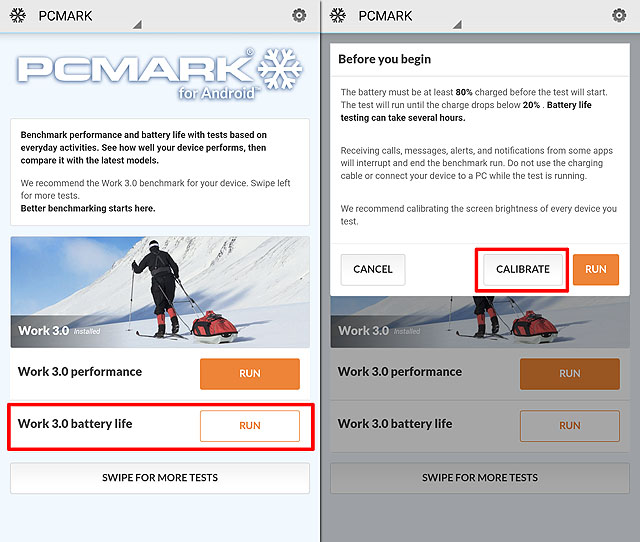Open settings gear in right PCMark header
The image size is (640, 542).
(619, 16)
